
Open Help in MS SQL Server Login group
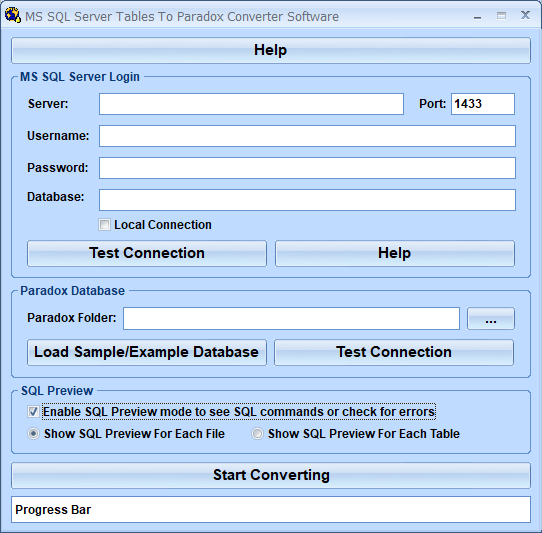pos(395,253)
